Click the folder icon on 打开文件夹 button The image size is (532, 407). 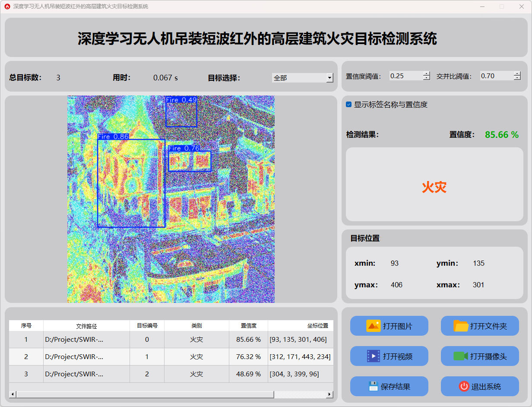point(461,326)
